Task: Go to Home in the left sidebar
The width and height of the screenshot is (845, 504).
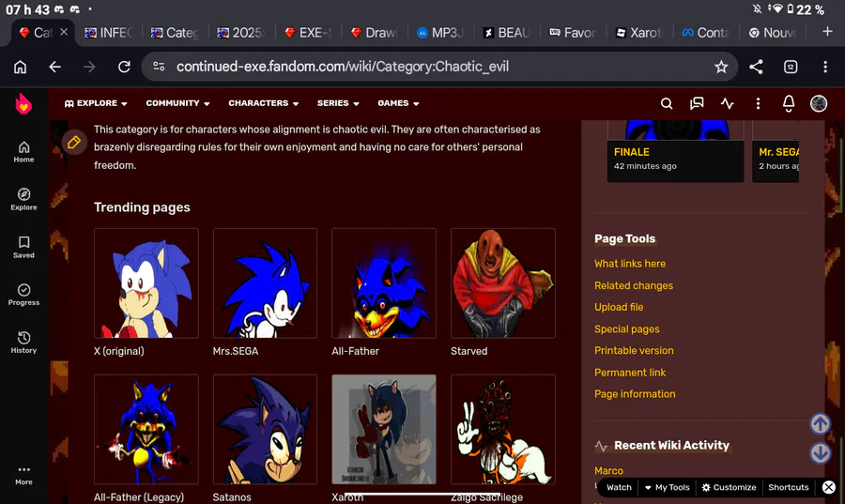Action: tap(23, 152)
